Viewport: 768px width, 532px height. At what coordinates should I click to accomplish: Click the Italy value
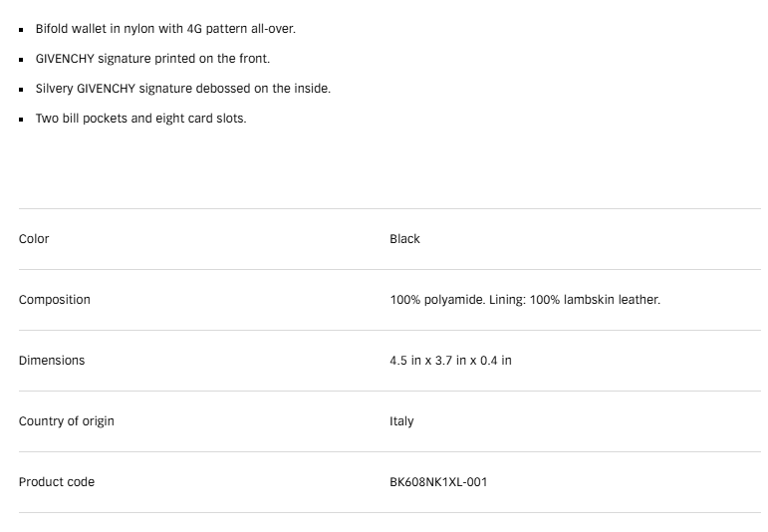point(401,421)
